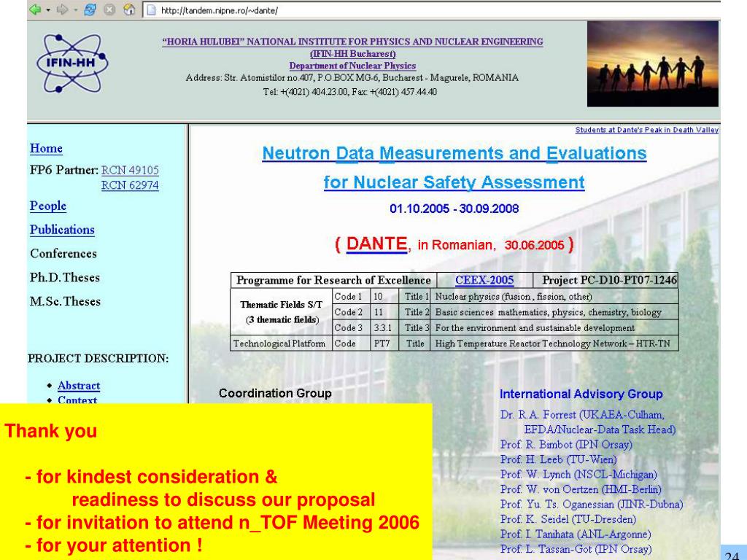Click the browser Back arrow icon
The width and height of the screenshot is (747, 560).
[35, 9]
